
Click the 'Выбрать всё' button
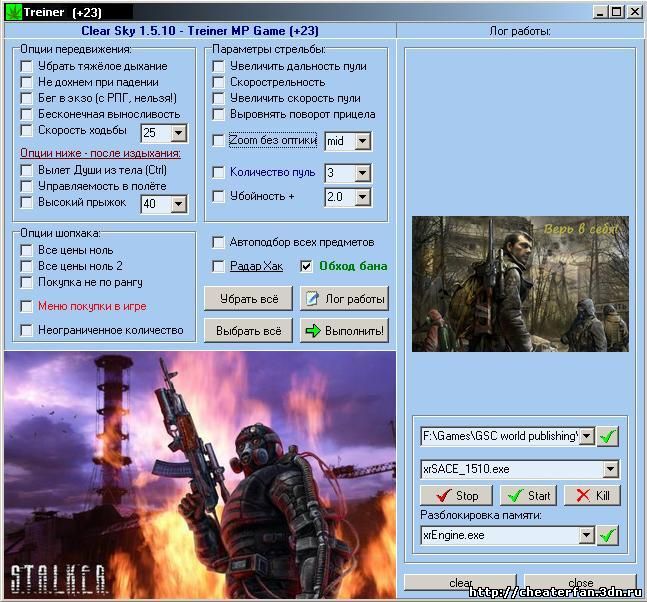pyautogui.click(x=248, y=331)
